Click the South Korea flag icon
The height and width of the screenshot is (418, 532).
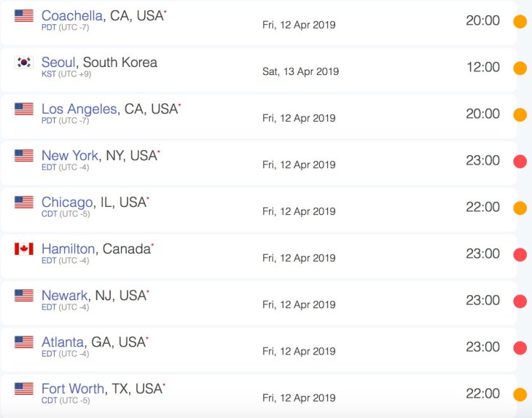coord(24,63)
